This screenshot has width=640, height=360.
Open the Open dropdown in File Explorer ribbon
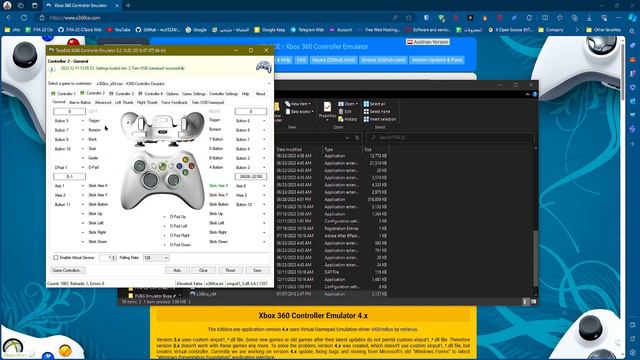[347, 104]
